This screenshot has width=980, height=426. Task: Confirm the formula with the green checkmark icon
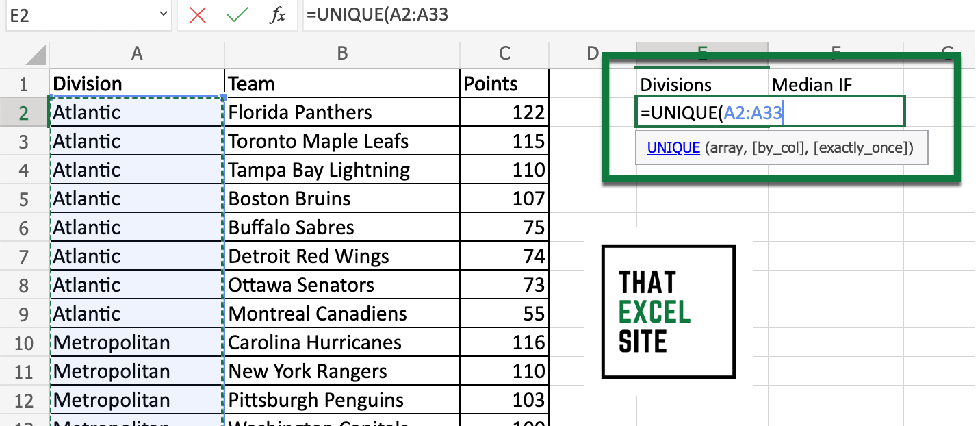[x=236, y=15]
